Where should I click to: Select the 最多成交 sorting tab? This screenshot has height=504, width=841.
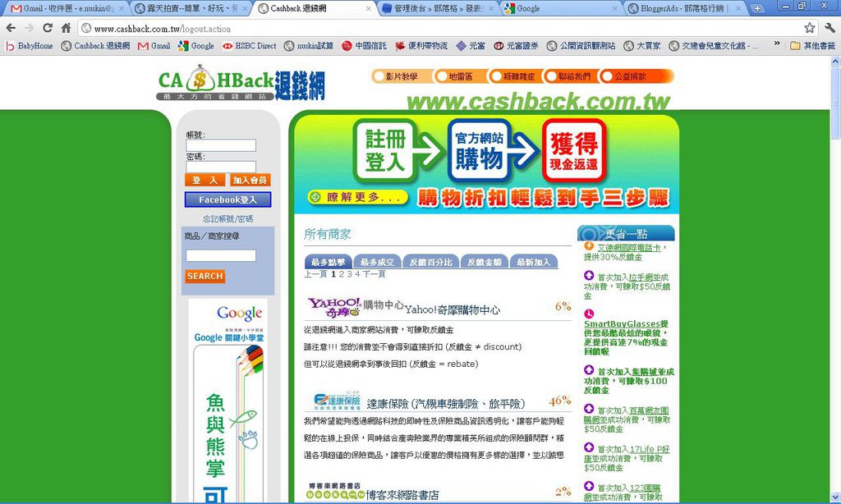(x=377, y=262)
